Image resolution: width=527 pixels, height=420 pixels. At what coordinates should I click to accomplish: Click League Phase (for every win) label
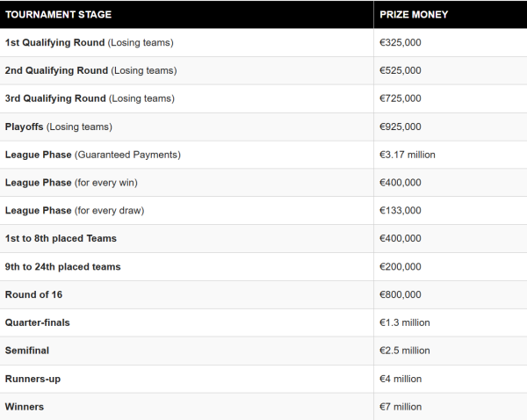(71, 183)
